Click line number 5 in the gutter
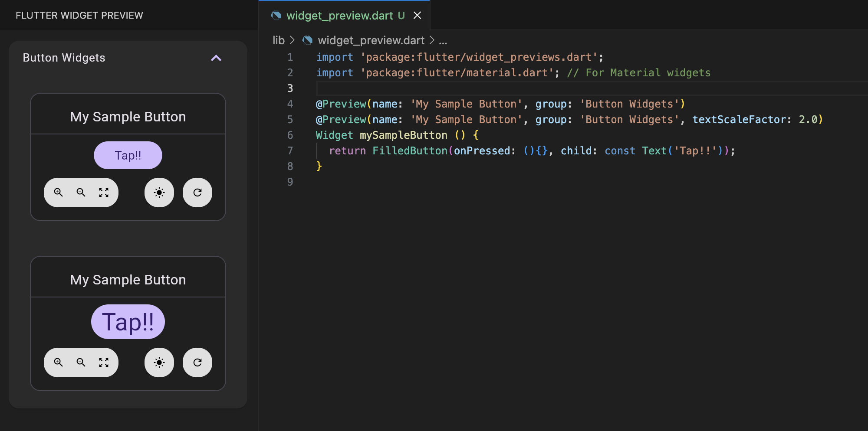The height and width of the screenshot is (431, 868). coord(290,120)
